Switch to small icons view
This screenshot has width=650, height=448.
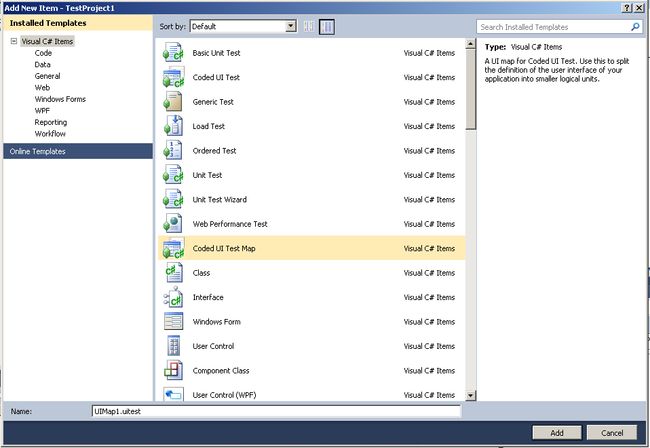[309, 27]
